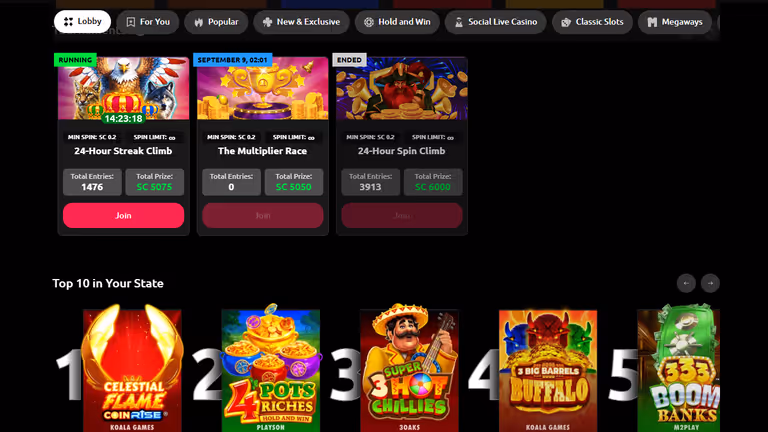Open the Popular games tab
Viewport: 768px width, 432px height.
click(x=216, y=22)
